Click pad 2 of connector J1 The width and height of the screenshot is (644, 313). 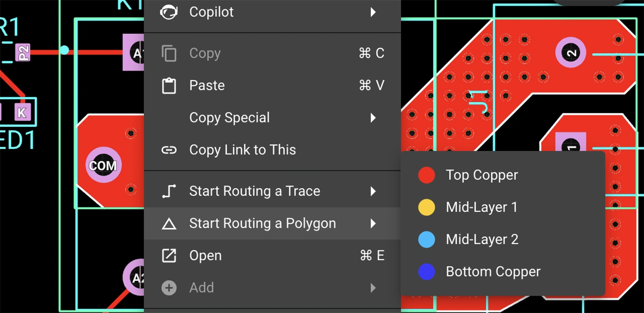[x=570, y=53]
